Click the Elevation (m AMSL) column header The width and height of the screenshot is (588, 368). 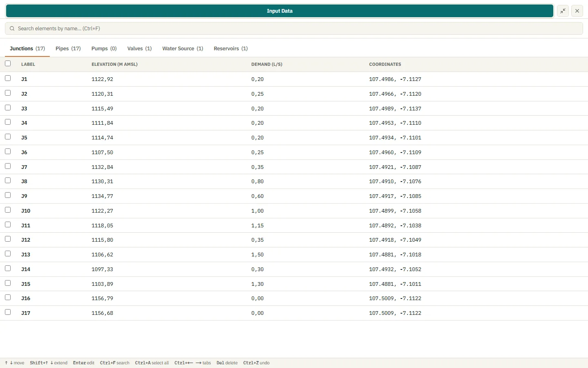115,65
